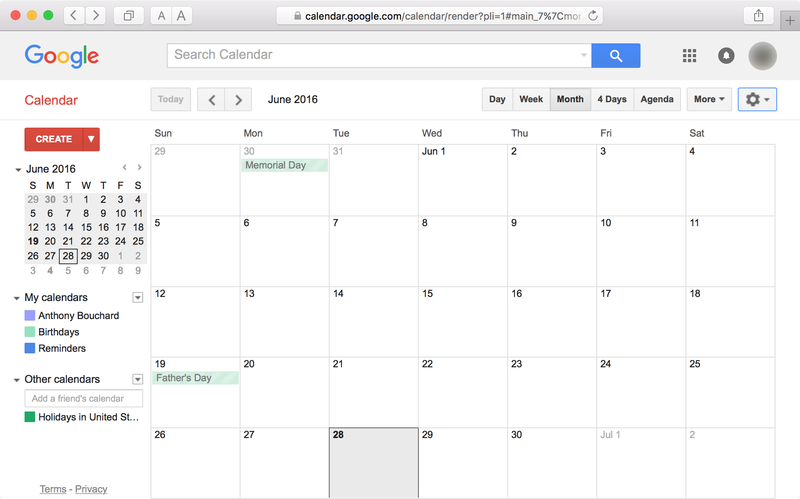
Task: Switch to Week view
Action: coord(531,99)
